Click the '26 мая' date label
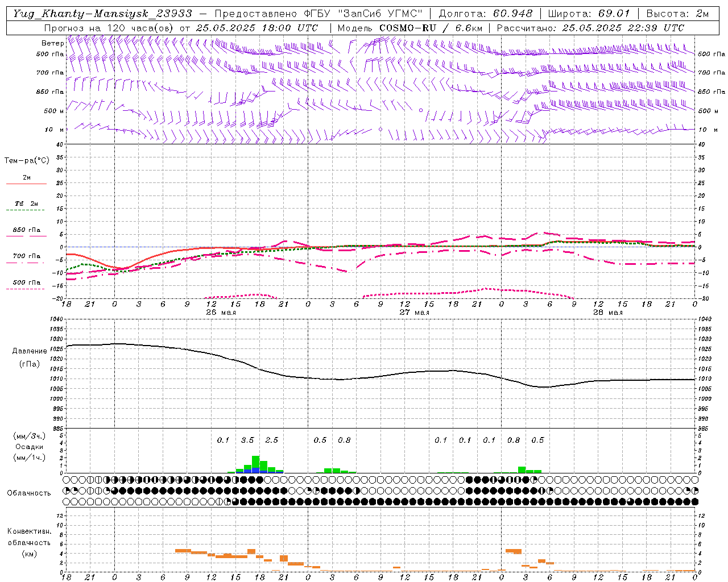Viewport: 728px width, 582px height. [221, 312]
